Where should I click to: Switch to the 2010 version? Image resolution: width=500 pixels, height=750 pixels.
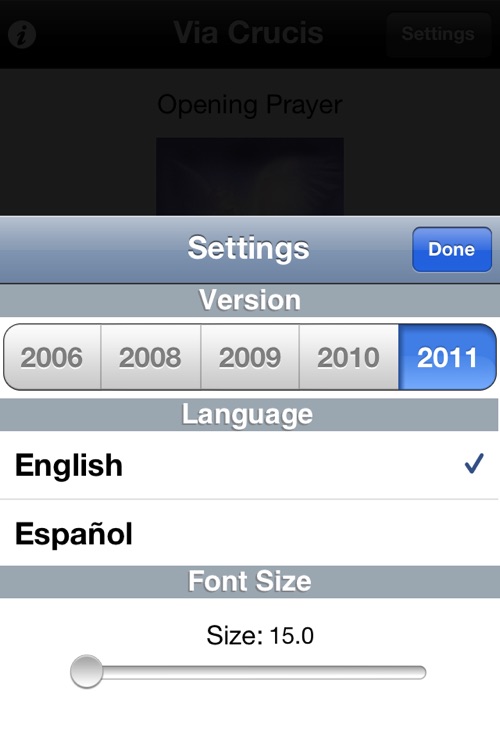tap(349, 357)
